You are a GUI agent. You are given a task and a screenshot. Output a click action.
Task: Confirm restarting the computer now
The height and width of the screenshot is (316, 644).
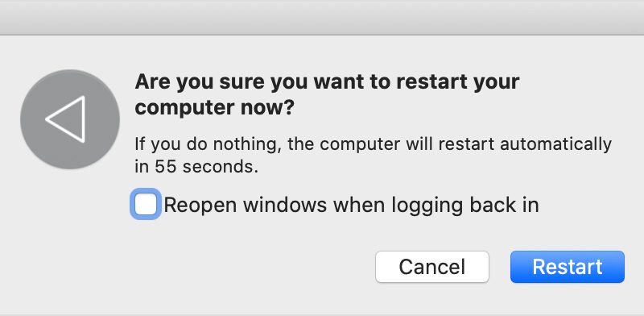point(568,267)
